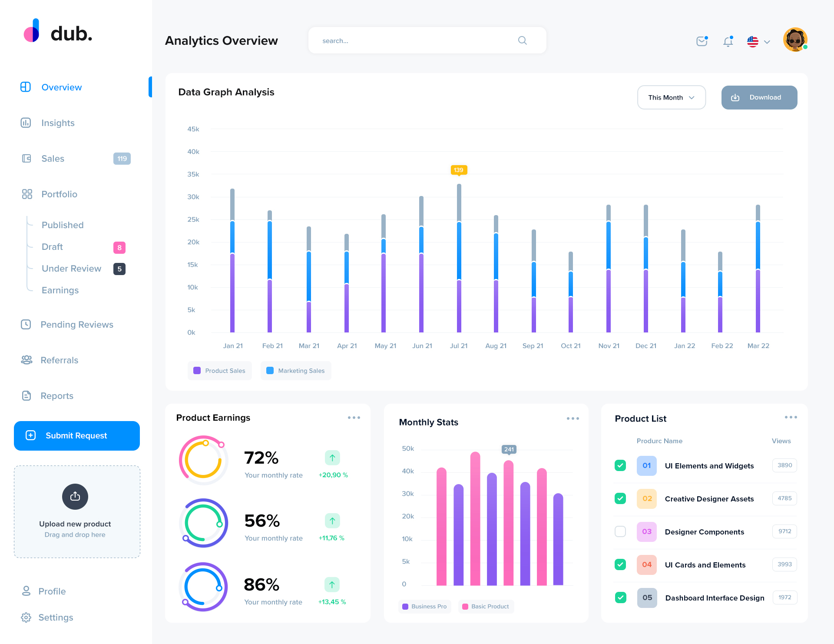The height and width of the screenshot is (644, 834).
Task: Click the search magnifier icon
Action: pyautogui.click(x=522, y=40)
